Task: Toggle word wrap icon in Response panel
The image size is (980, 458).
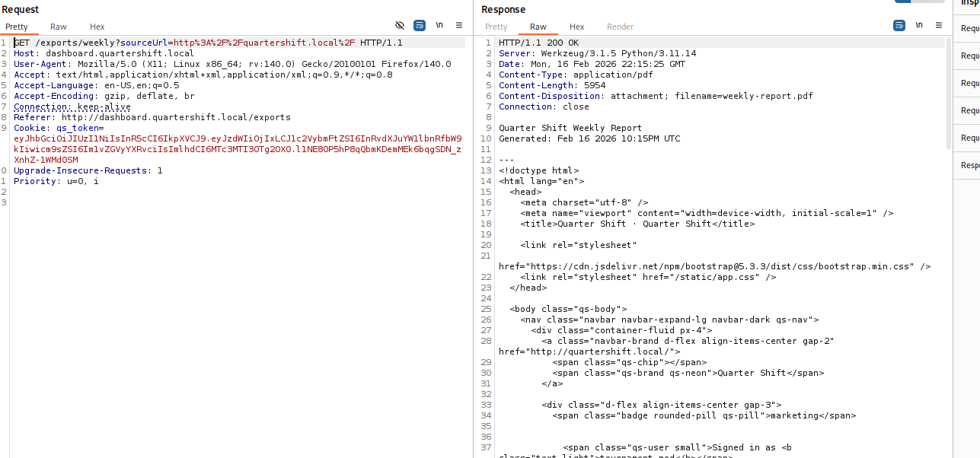Action: (899, 25)
